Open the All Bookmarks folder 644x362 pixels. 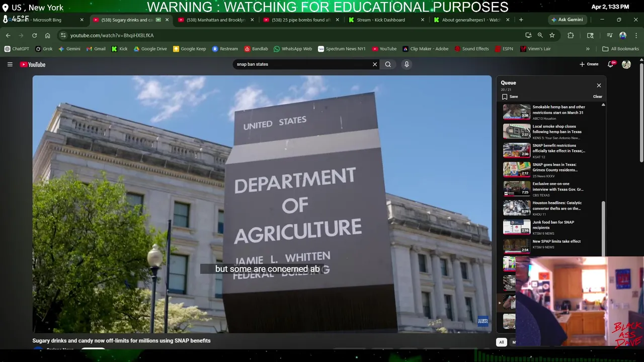tap(620, 49)
